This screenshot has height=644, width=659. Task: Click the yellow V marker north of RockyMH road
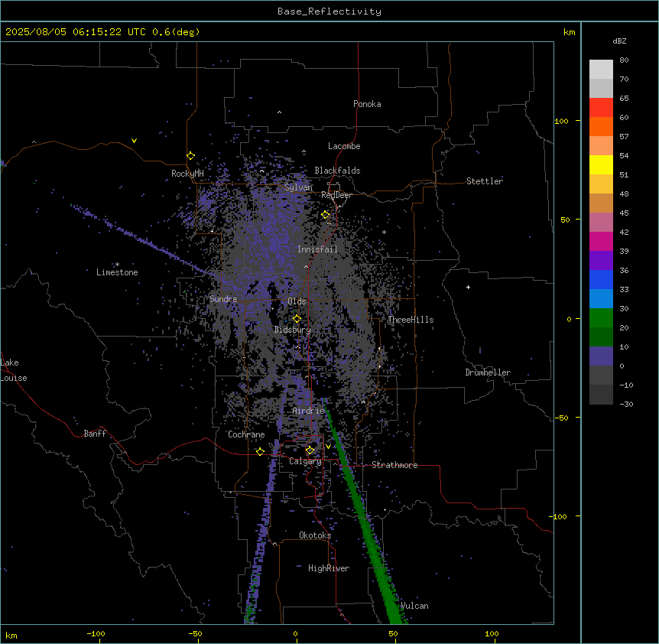(134, 141)
